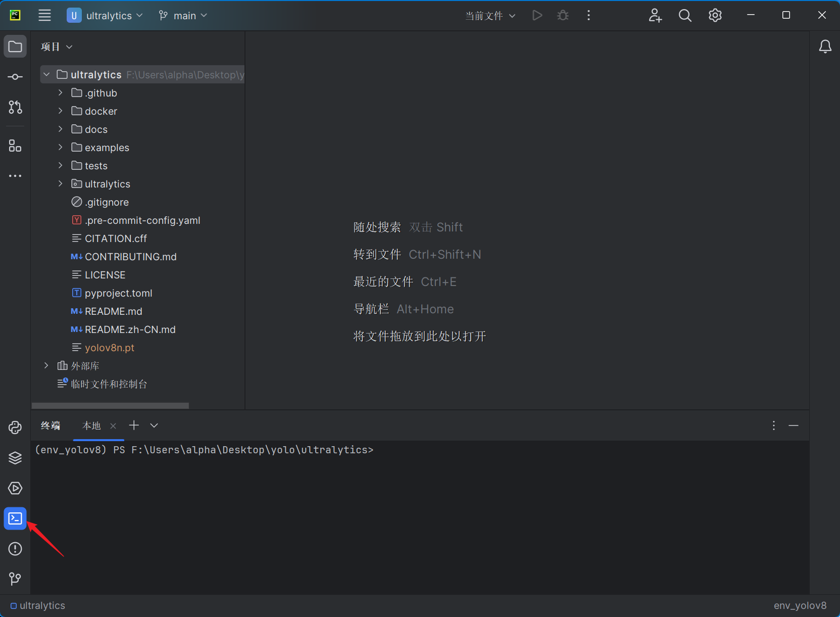The height and width of the screenshot is (617, 840).
Task: Click the Debug bug icon
Action: tap(563, 15)
